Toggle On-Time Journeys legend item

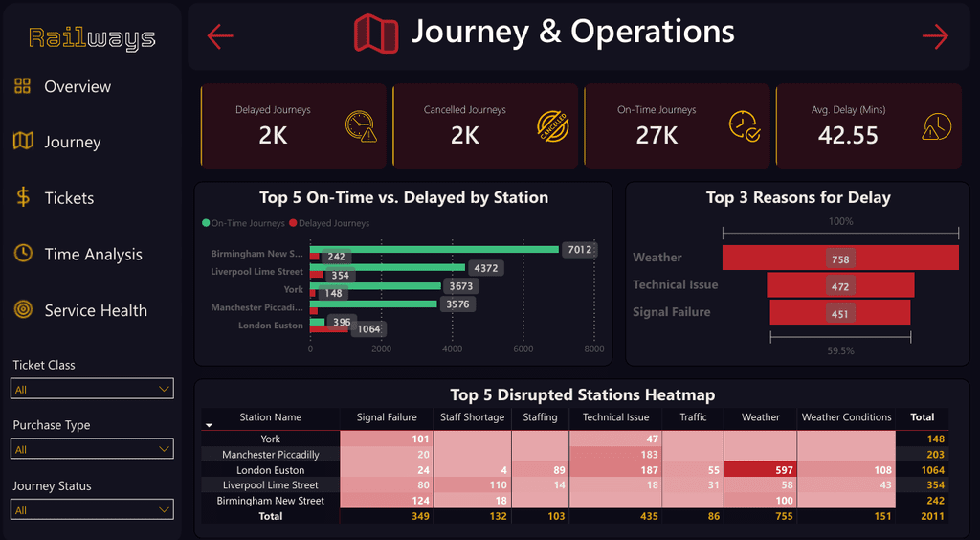[243, 223]
